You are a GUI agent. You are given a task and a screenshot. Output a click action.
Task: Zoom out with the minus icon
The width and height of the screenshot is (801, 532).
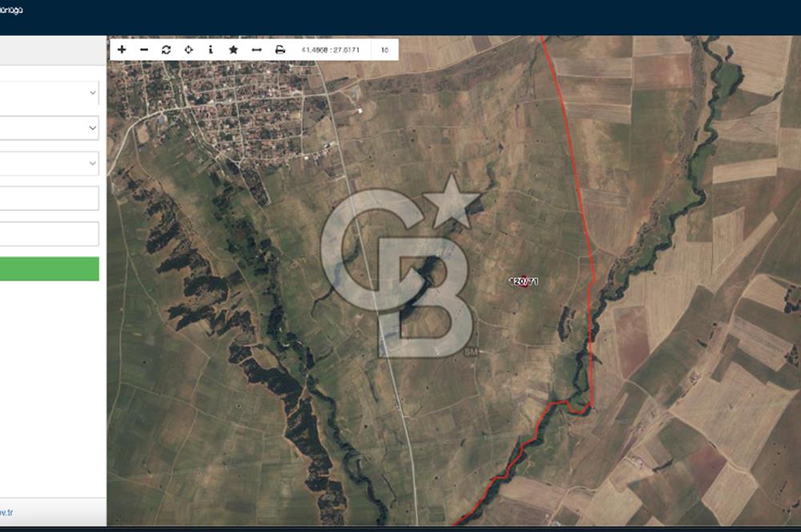(x=144, y=50)
